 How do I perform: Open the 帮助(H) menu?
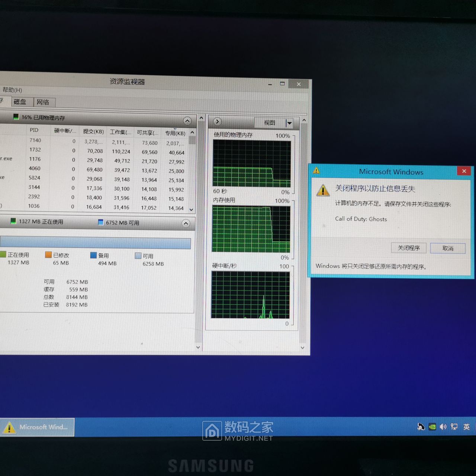coord(12,90)
